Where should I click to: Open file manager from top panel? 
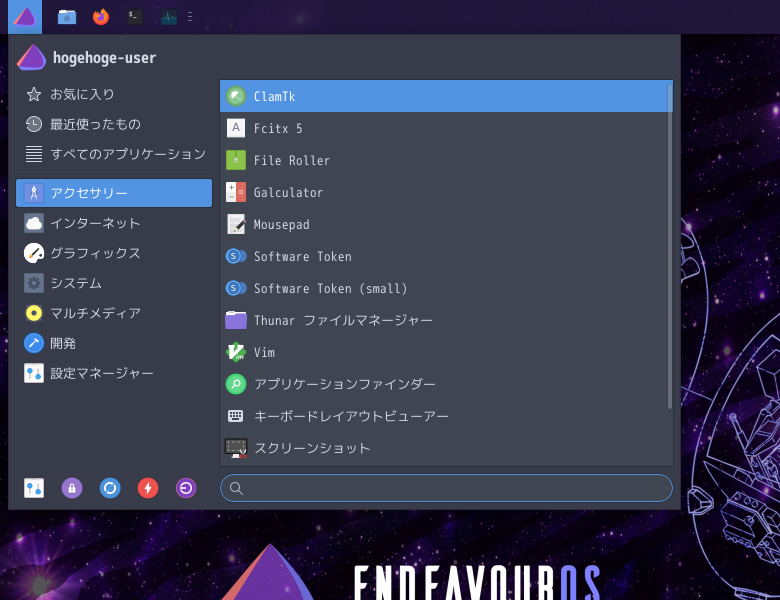click(x=67, y=17)
